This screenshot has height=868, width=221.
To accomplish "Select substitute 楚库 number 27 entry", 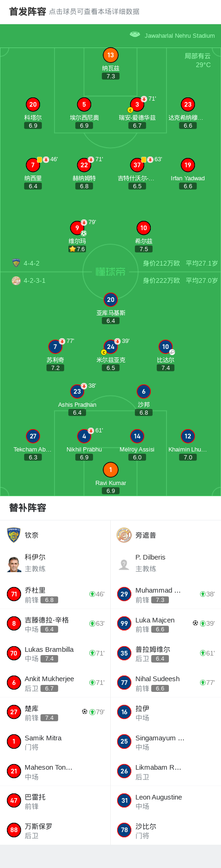I will point(55,712).
